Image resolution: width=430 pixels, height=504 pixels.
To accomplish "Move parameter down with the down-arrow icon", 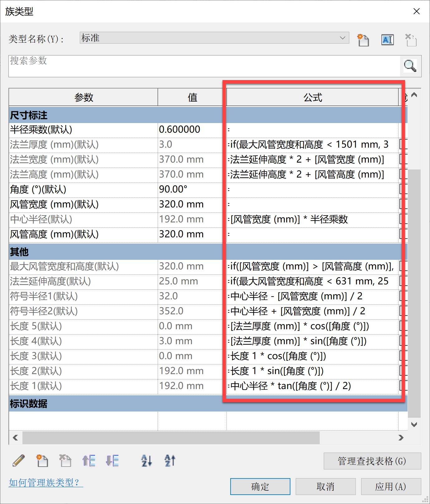I will click(112, 460).
